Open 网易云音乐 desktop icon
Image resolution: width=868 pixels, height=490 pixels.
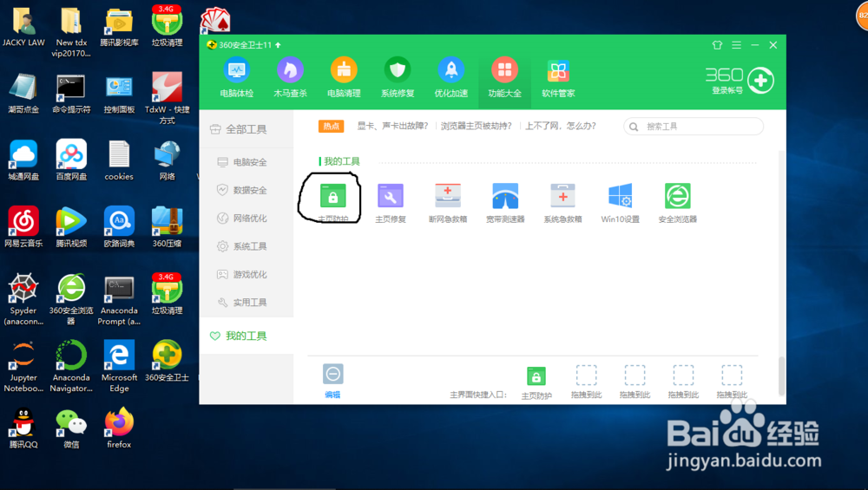coord(23,226)
